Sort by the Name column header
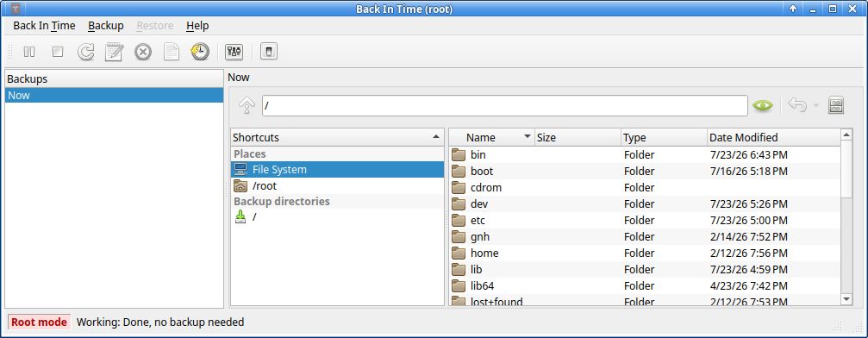The image size is (868, 338). [491, 137]
